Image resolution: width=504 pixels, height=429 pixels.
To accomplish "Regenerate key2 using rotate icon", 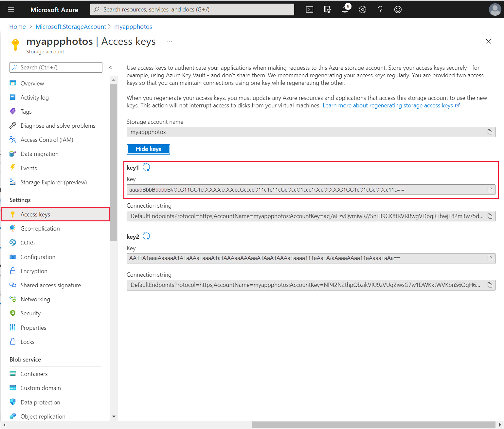I will [146, 236].
